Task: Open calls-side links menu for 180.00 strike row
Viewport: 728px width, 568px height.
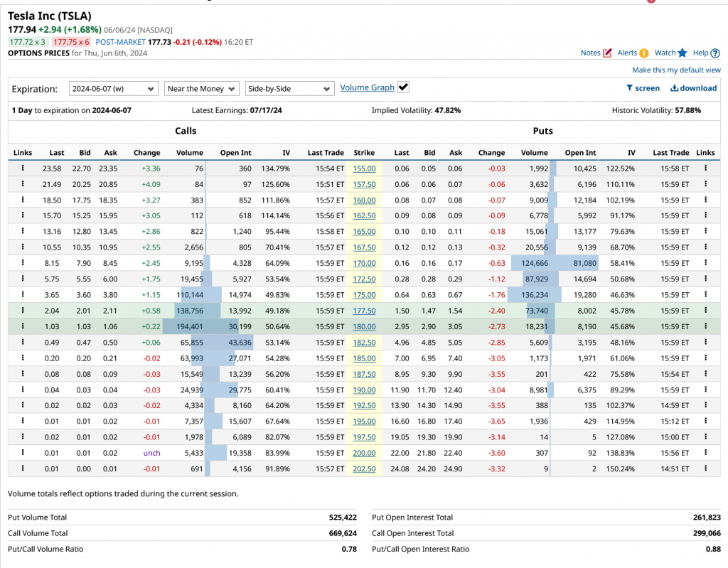Action: 23,326
